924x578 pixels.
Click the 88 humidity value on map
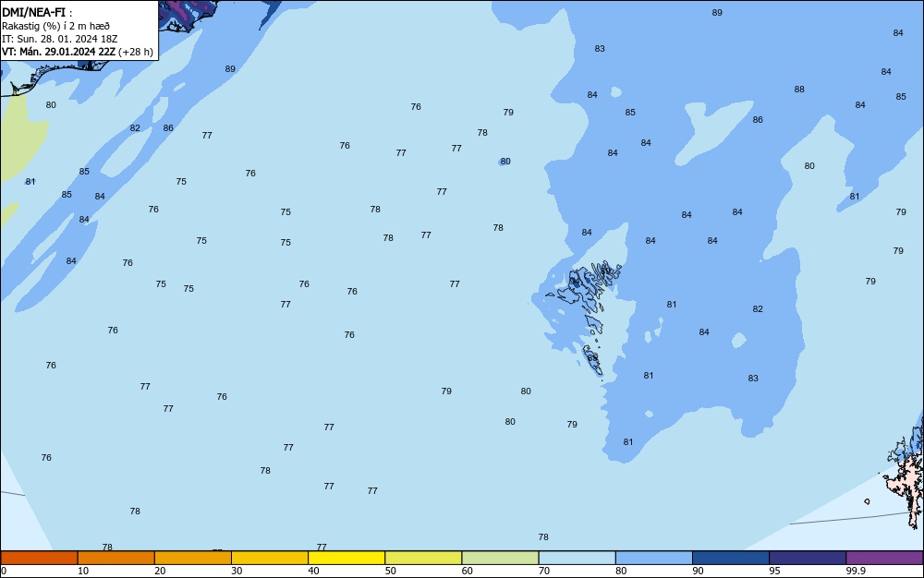[x=799, y=90]
